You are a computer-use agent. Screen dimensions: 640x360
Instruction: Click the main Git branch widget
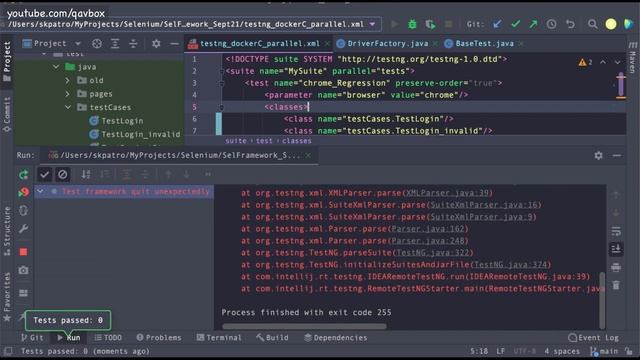[x=604, y=351]
